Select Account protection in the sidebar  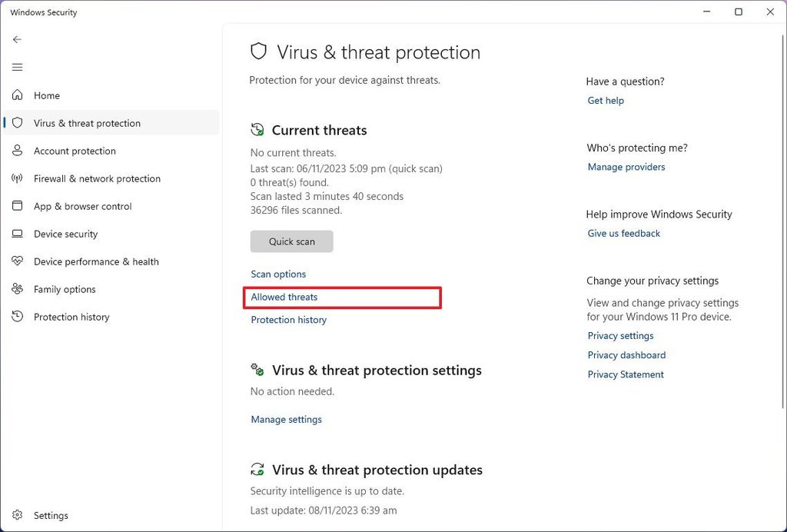[73, 151]
